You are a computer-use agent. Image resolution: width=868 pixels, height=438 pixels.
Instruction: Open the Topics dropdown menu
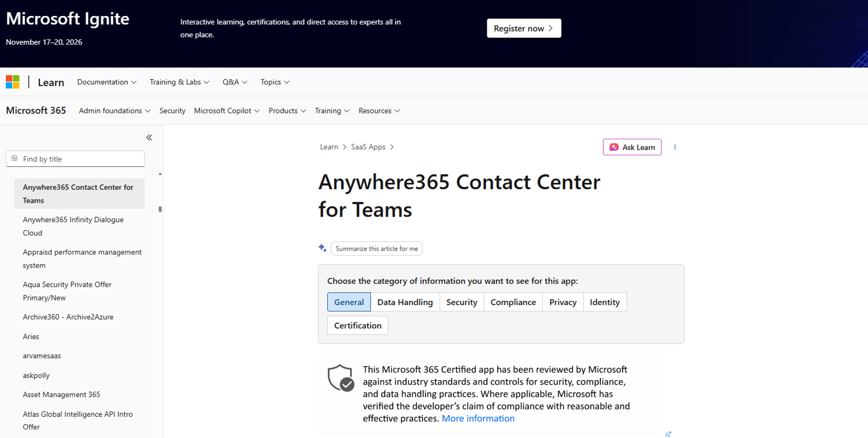coord(275,82)
